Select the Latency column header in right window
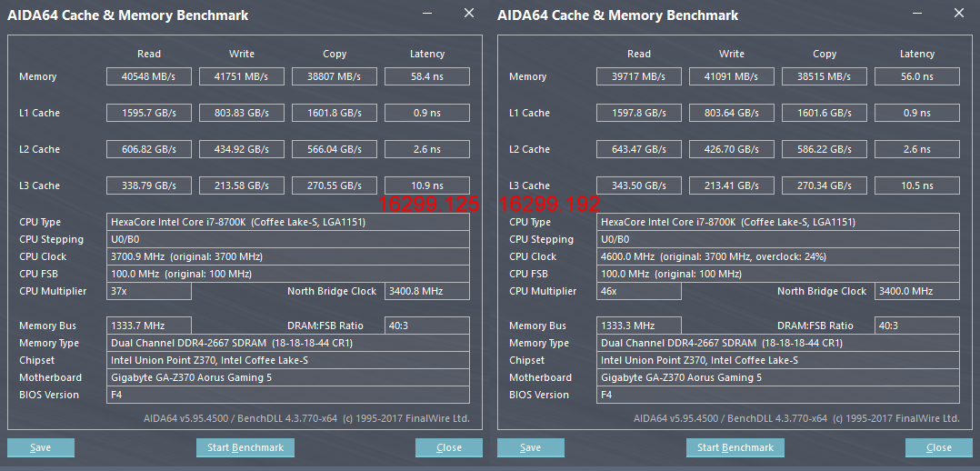 pos(917,54)
